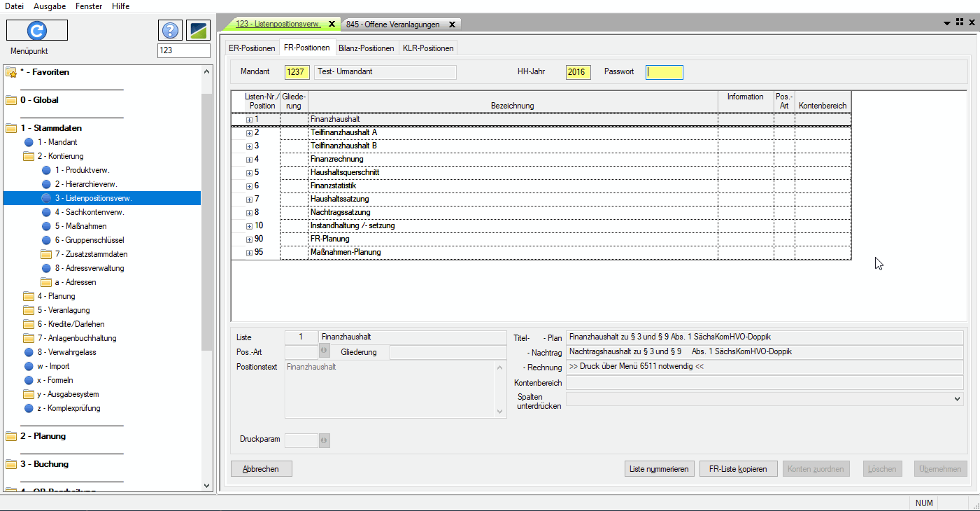Screen dimensions: 980x511
Task: Expand row 2 Teilfinanzhaushalt A
Action: [249, 133]
